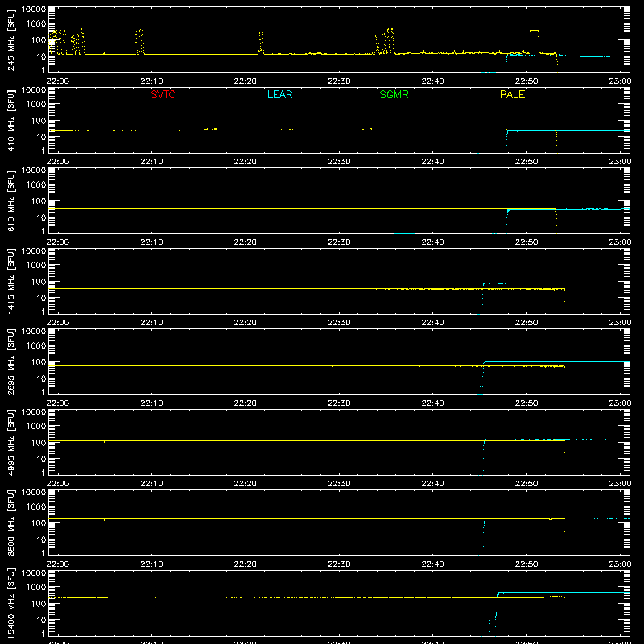
Task: Select the 2695 MHz [SFU] axis title
Action: [11, 361]
